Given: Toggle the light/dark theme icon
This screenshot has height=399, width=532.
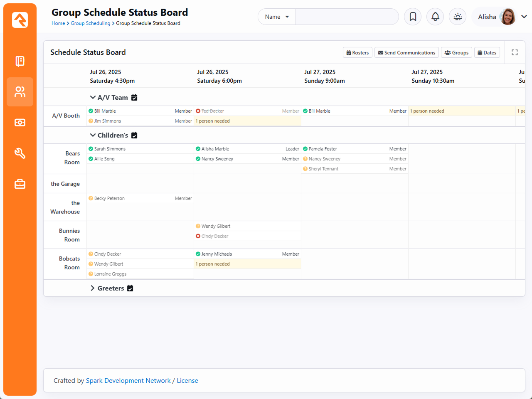Looking at the screenshot, I should (x=458, y=17).
